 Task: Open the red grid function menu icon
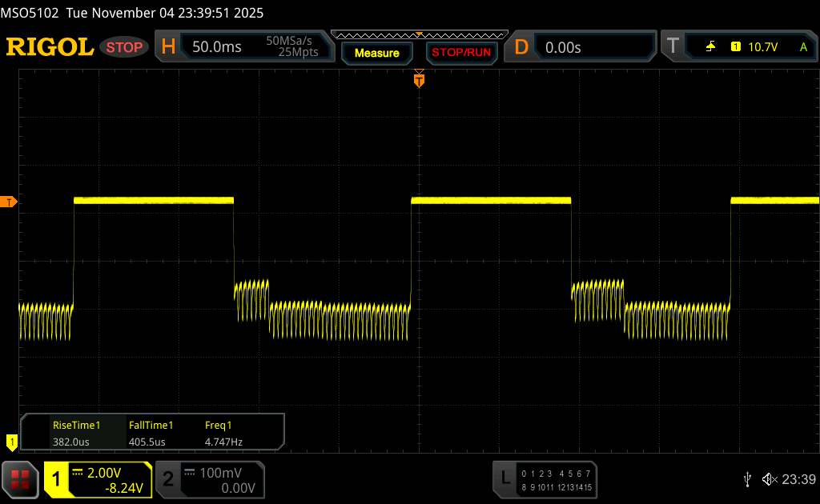click(22, 478)
